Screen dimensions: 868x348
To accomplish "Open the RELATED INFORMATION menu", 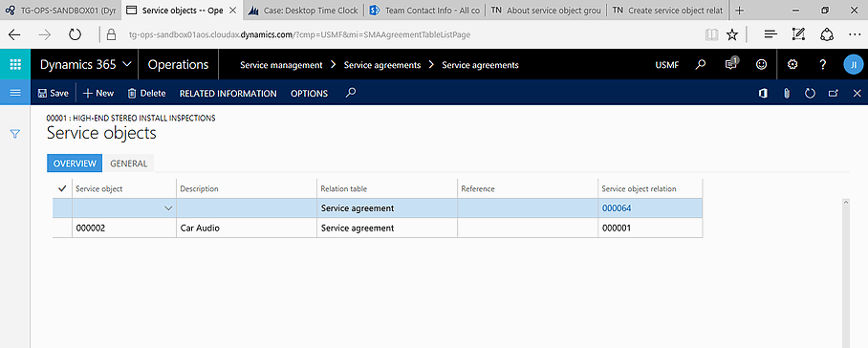I will tap(228, 94).
